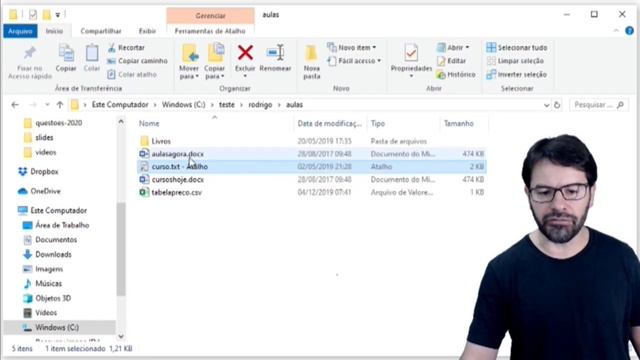The height and width of the screenshot is (360, 640).
Task: Click Selecionar tudo
Action: (516, 48)
